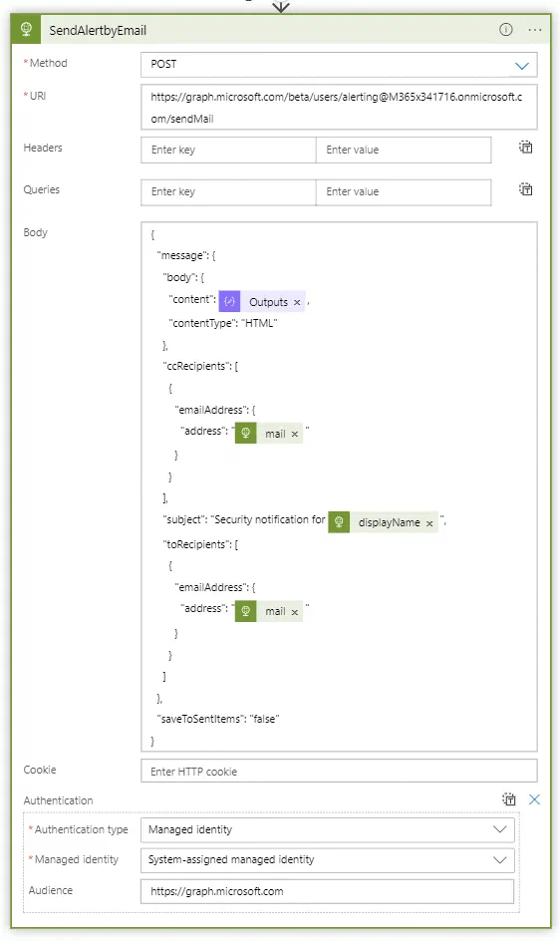Switch Authentication to text mode icon

[509, 799]
